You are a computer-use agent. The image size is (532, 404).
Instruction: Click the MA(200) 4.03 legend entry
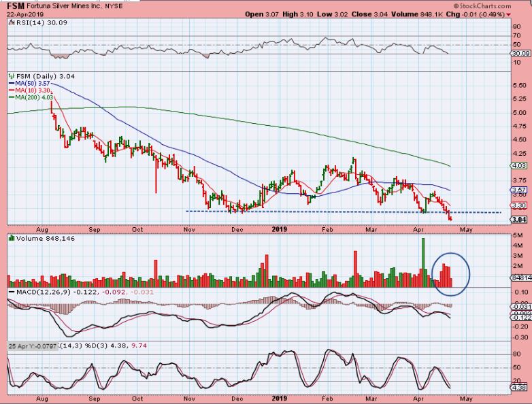(x=31, y=97)
